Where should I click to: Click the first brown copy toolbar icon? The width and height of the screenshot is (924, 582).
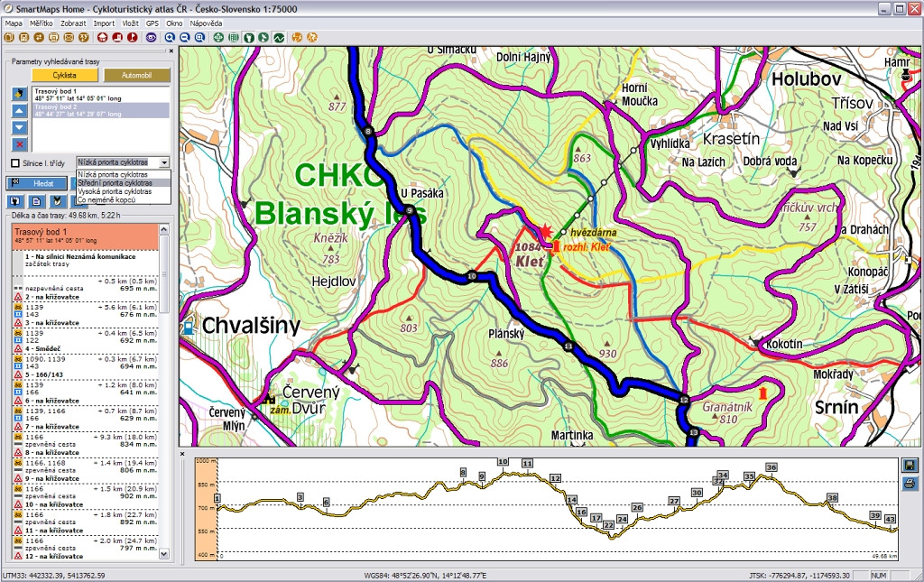9,37
